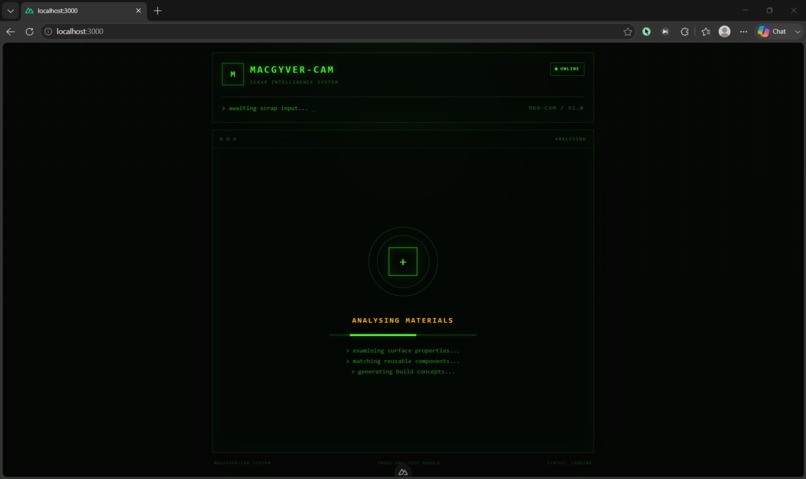Click the crosshair plus scanner icon
This screenshot has height=479, width=806.
pos(403,262)
